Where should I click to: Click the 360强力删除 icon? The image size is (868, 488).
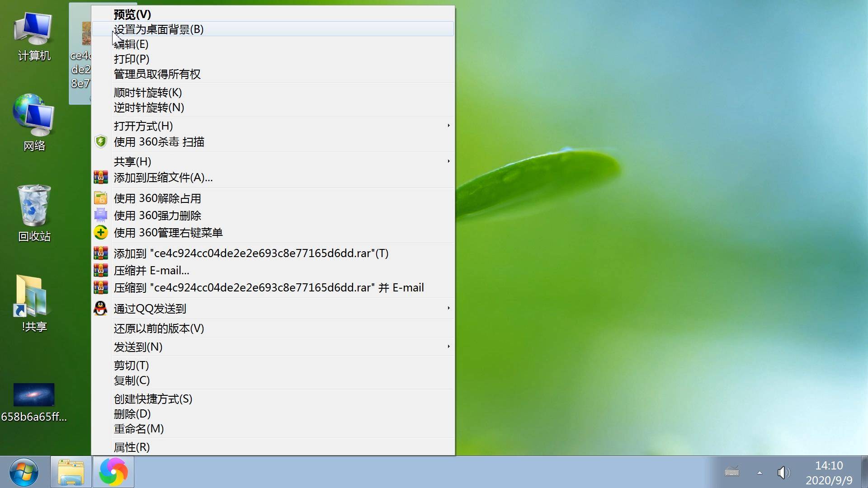pos(99,215)
